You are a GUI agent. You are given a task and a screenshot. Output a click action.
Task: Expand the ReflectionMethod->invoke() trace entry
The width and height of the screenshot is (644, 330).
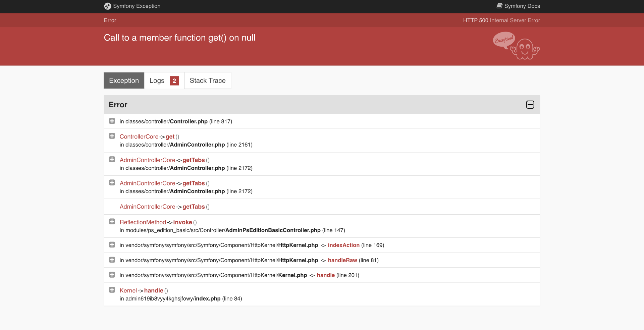(x=112, y=222)
